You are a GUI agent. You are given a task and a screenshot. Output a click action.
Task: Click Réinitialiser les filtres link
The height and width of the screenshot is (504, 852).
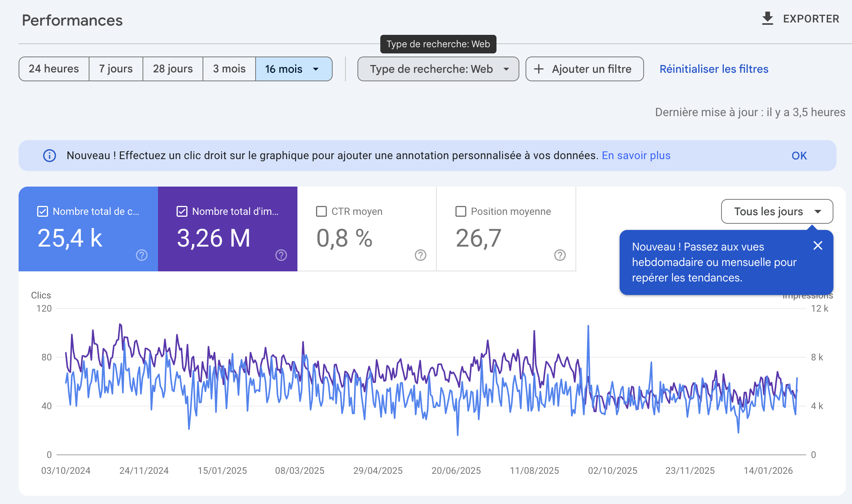[x=714, y=69]
